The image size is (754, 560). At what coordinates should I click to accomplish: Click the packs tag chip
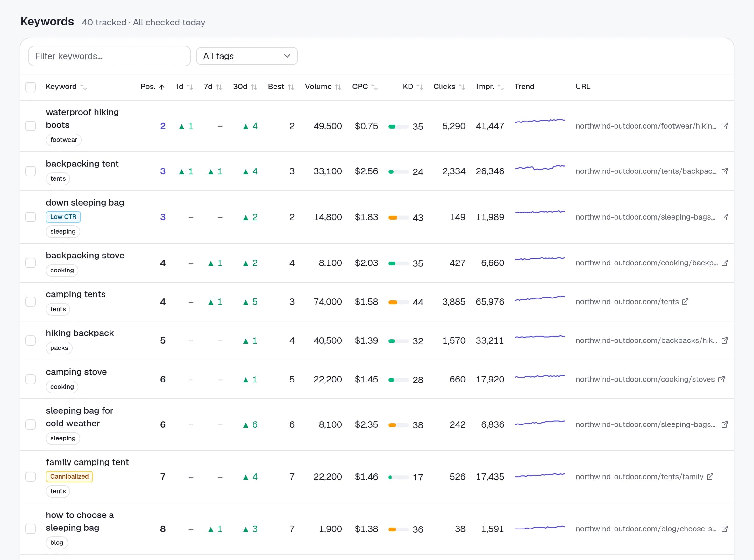pyautogui.click(x=59, y=348)
